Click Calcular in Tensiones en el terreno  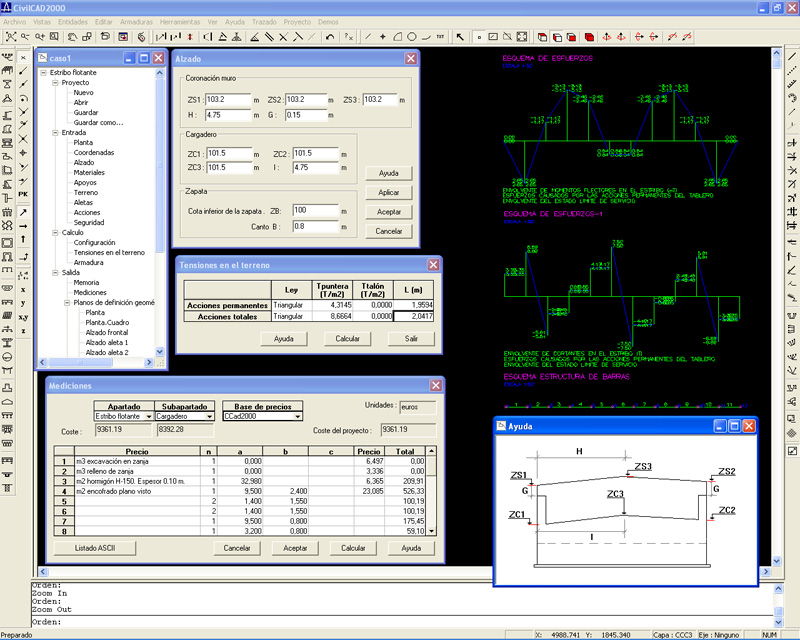click(347, 339)
